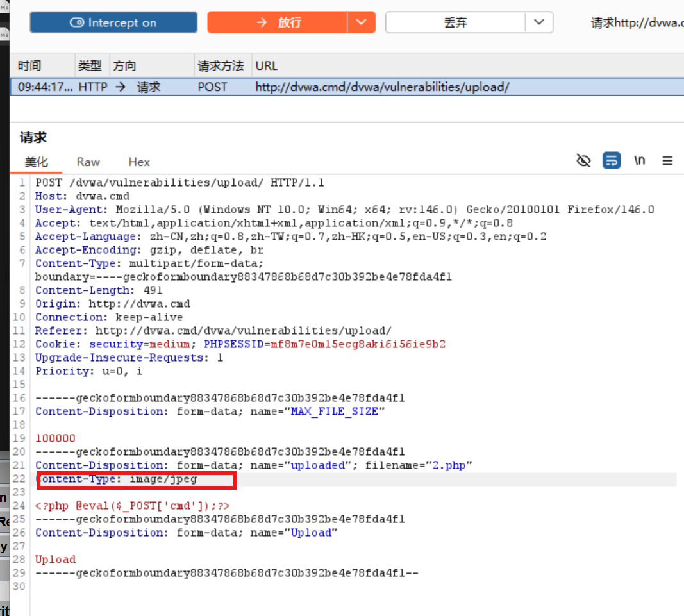Click the multipart/form-data Content-Type header

click(x=149, y=263)
